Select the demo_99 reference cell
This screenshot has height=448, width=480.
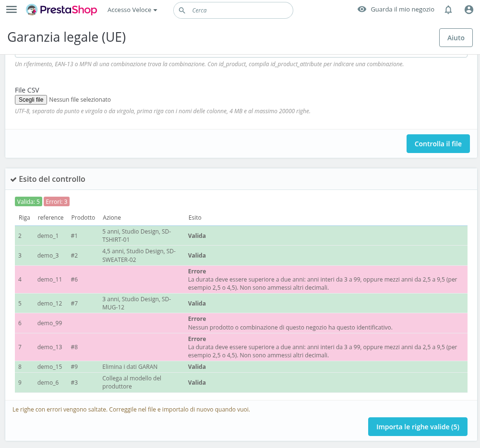click(x=49, y=323)
